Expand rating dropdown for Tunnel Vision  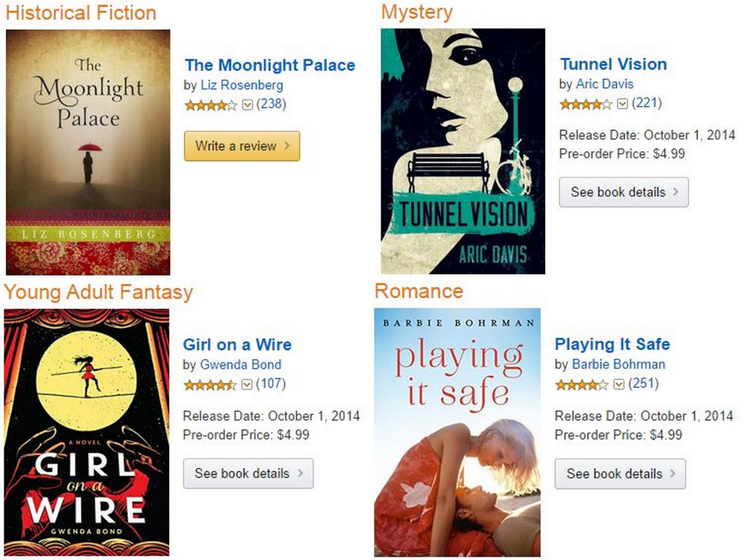pos(622,104)
